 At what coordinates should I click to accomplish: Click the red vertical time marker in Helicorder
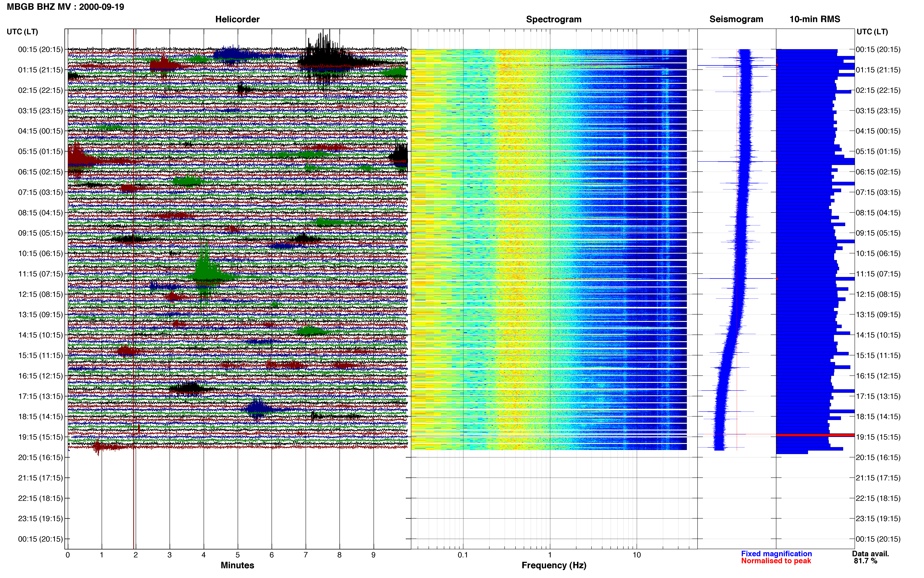pyautogui.click(x=134, y=289)
